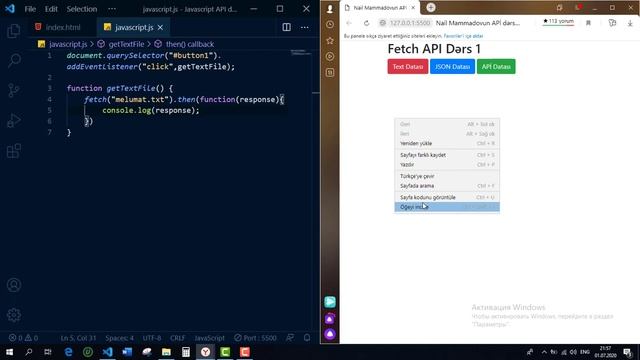The height and width of the screenshot is (360, 640).
Task: Open the Search view in VS Code
Action: tap(13, 60)
